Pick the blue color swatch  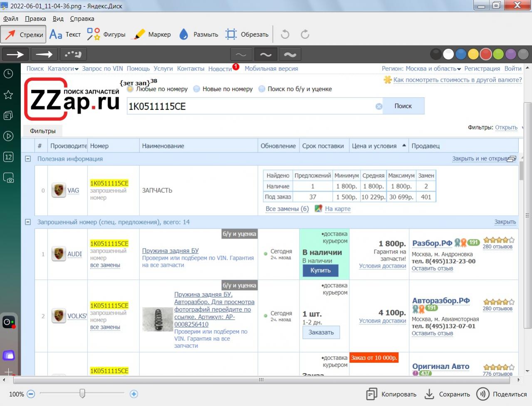click(x=461, y=54)
